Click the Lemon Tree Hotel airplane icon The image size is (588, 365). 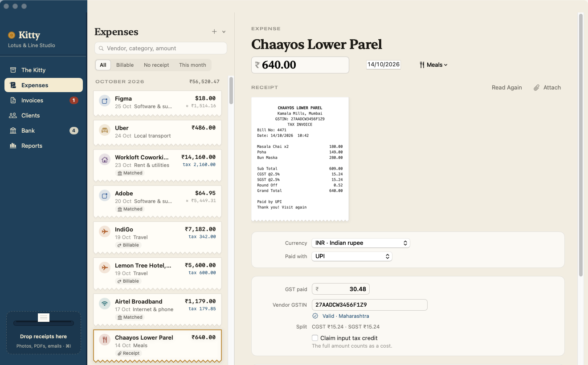(x=105, y=268)
